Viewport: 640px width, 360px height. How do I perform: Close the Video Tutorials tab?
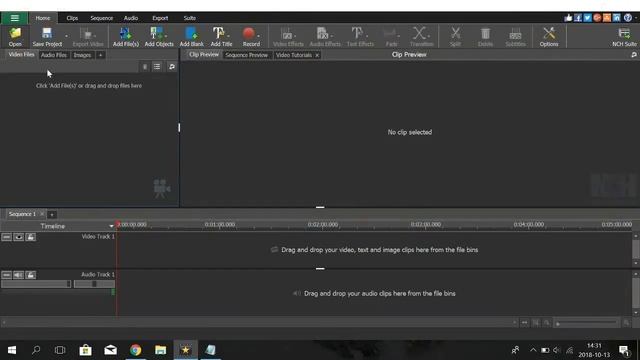point(317,55)
